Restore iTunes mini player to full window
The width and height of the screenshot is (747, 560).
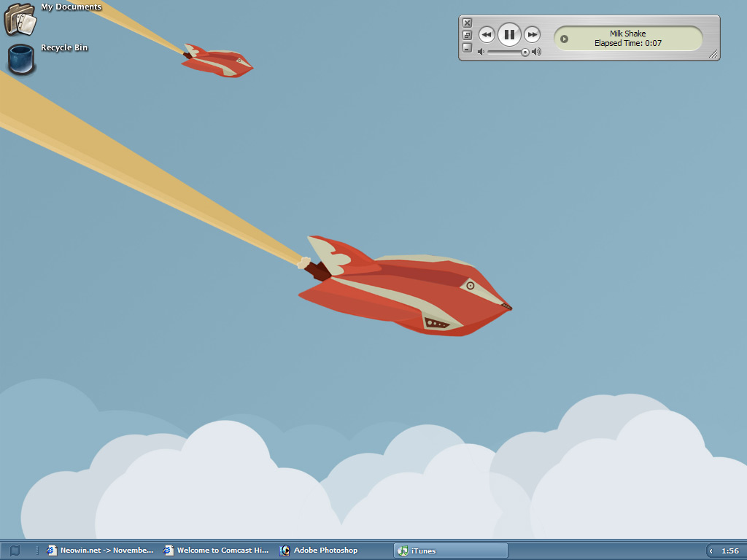468,35
